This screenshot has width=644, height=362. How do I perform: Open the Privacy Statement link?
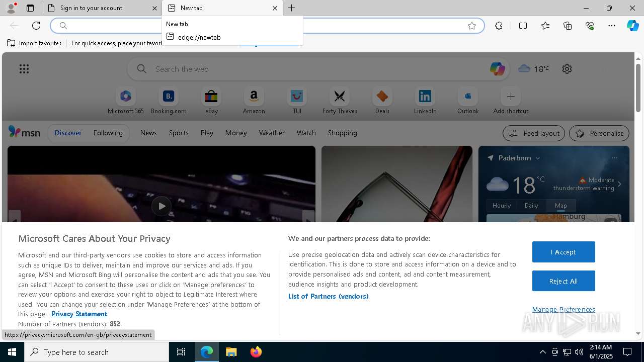[x=79, y=314]
